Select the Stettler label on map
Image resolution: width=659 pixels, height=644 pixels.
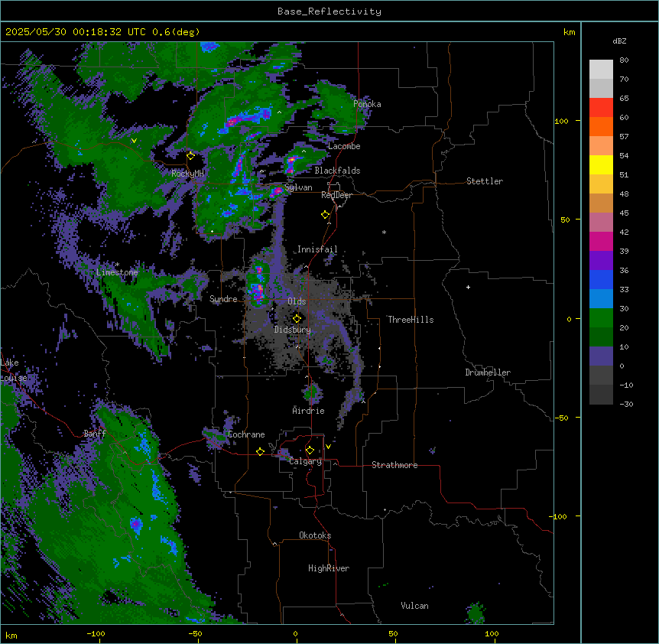coord(485,181)
